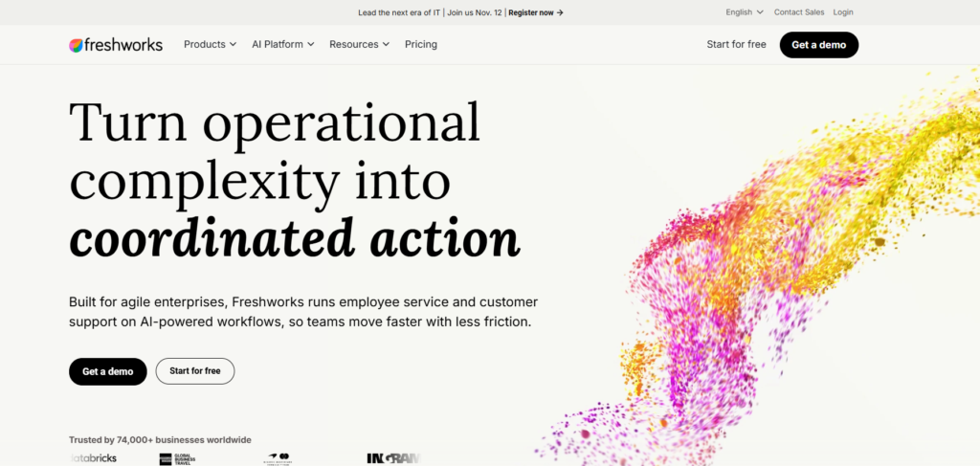Click the Ingram logo
The image size is (980, 466).
tap(393, 459)
